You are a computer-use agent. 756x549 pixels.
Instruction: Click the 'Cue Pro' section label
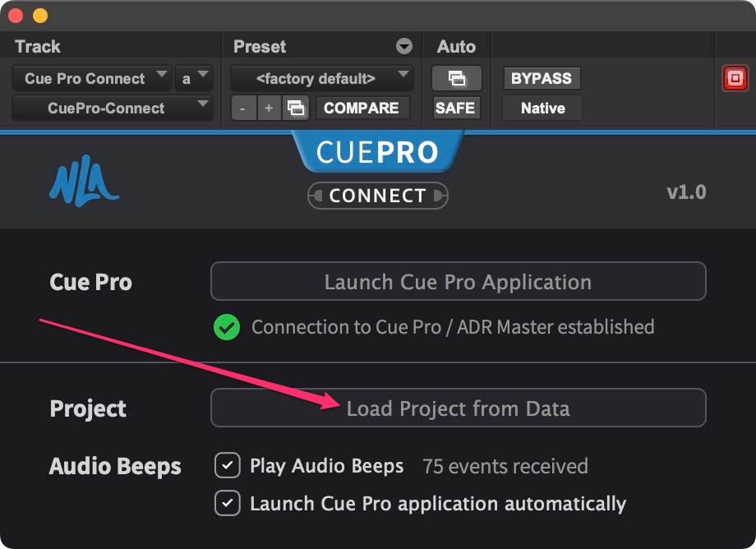(x=90, y=282)
